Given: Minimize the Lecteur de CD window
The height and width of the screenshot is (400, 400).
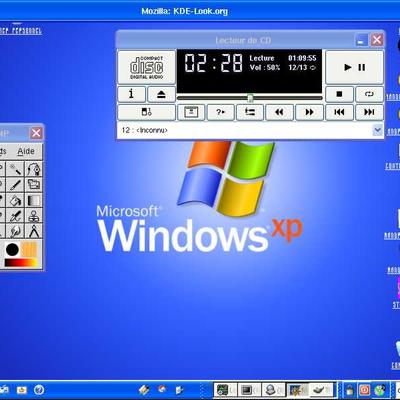Looking at the screenshot, I should pyautogui.click(x=362, y=40).
